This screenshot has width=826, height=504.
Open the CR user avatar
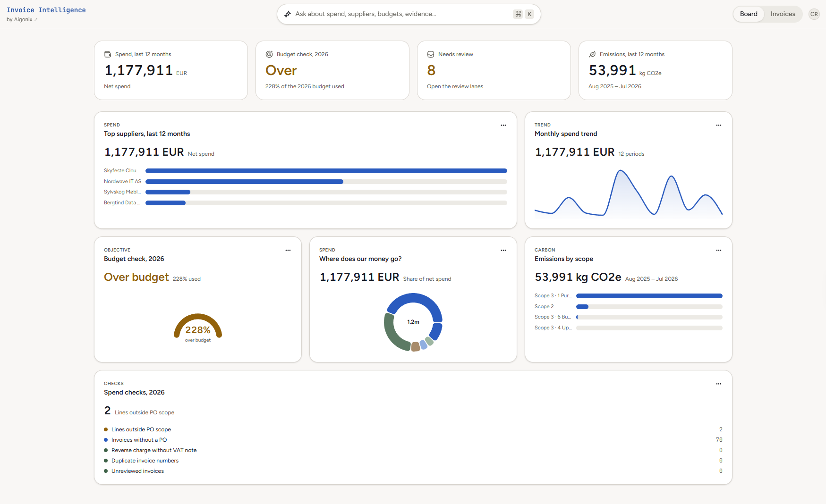click(814, 14)
